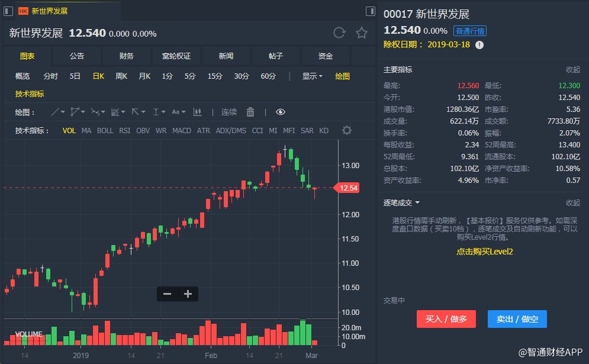Zoom out chart with minus button
This screenshot has height=364, width=589.
167,294
